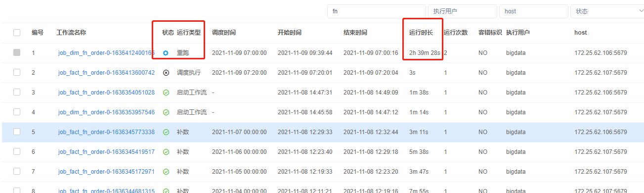This screenshot has height=193, width=644.
Task: Click the 运行次数 column header
Action: 456,33
